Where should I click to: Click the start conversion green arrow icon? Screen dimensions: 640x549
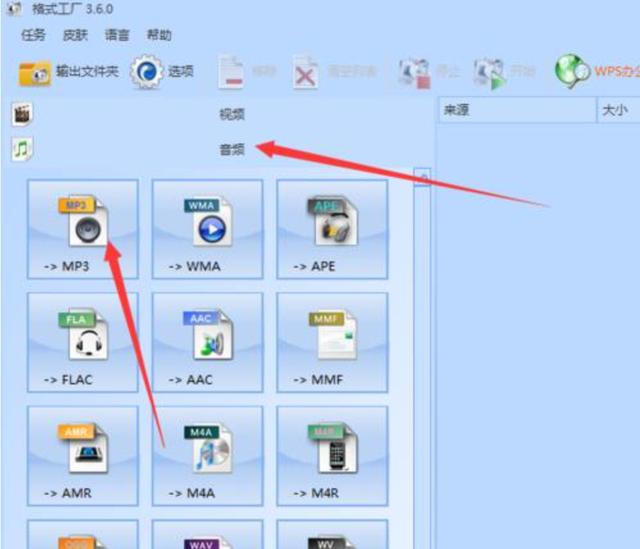coord(490,74)
